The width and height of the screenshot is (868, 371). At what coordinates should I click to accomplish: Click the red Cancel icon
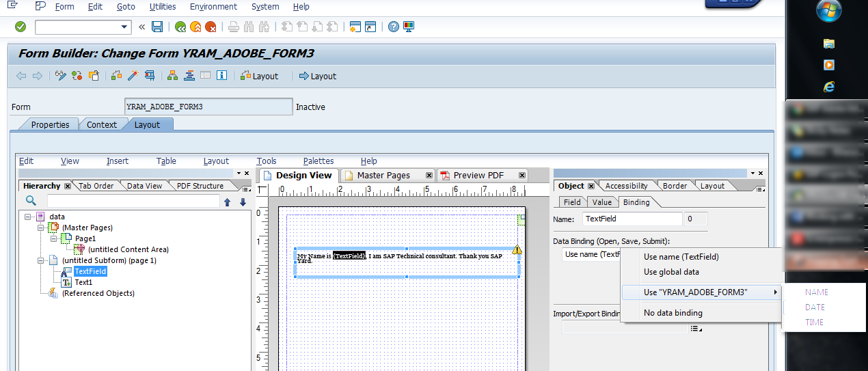[x=211, y=27]
